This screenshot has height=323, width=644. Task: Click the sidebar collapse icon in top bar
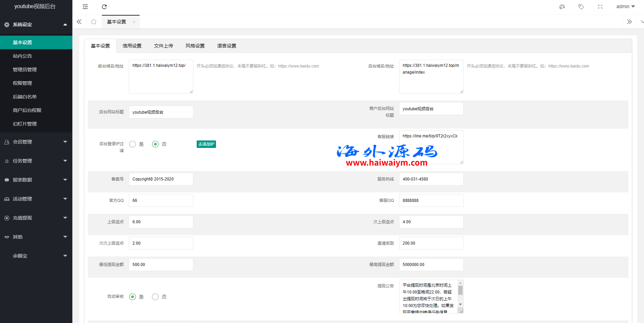tap(85, 7)
